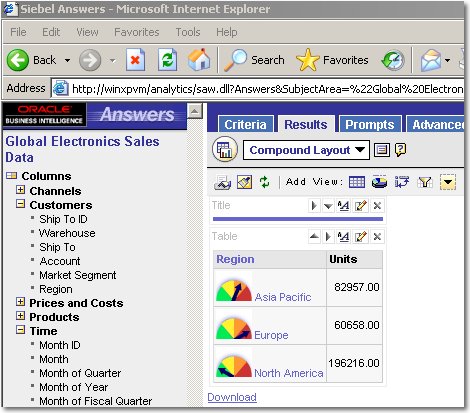Viewport: 470px width, 413px height.
Task: Open the File menu
Action: tap(18, 32)
